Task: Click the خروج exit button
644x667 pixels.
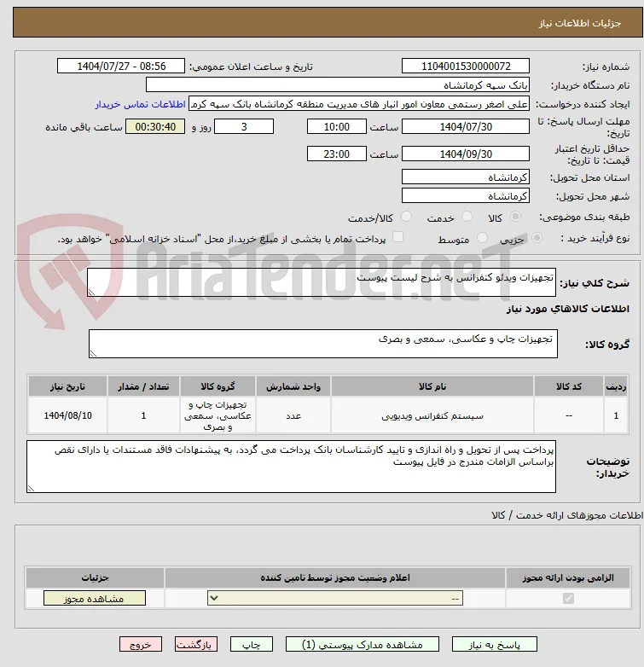Action: click(x=141, y=645)
